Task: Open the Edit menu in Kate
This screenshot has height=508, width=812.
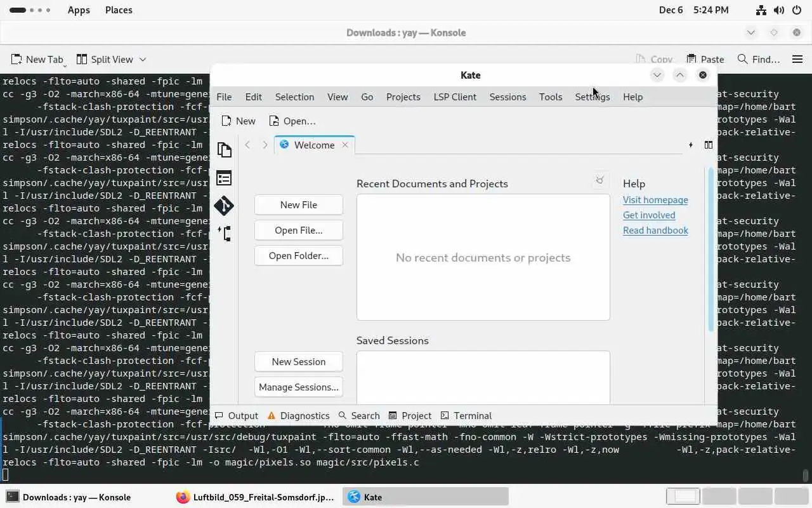Action: [x=253, y=97]
